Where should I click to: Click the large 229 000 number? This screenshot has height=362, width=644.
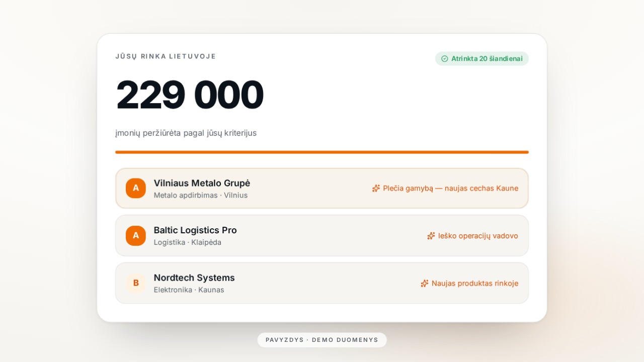click(190, 95)
